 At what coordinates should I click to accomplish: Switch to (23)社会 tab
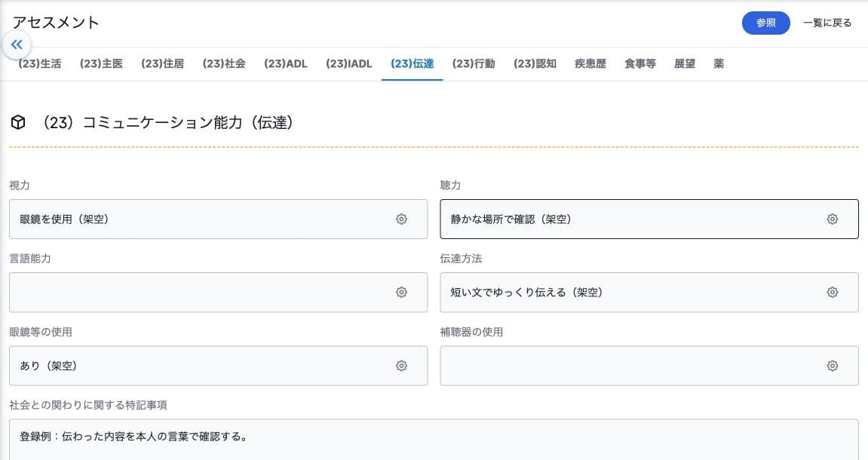pyautogui.click(x=224, y=63)
